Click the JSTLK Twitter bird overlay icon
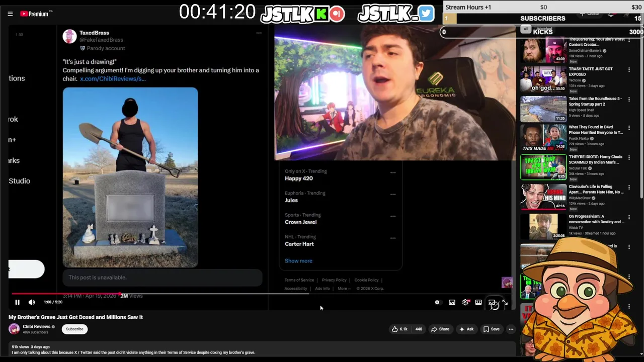The width and height of the screenshot is (644, 362). (426, 14)
